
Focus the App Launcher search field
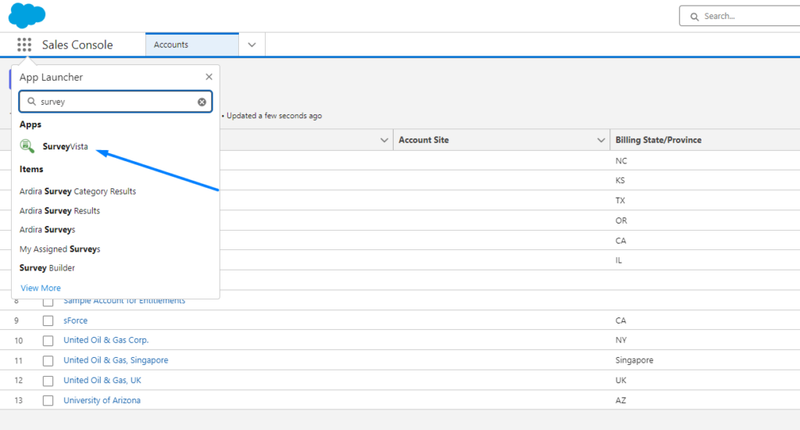115,102
